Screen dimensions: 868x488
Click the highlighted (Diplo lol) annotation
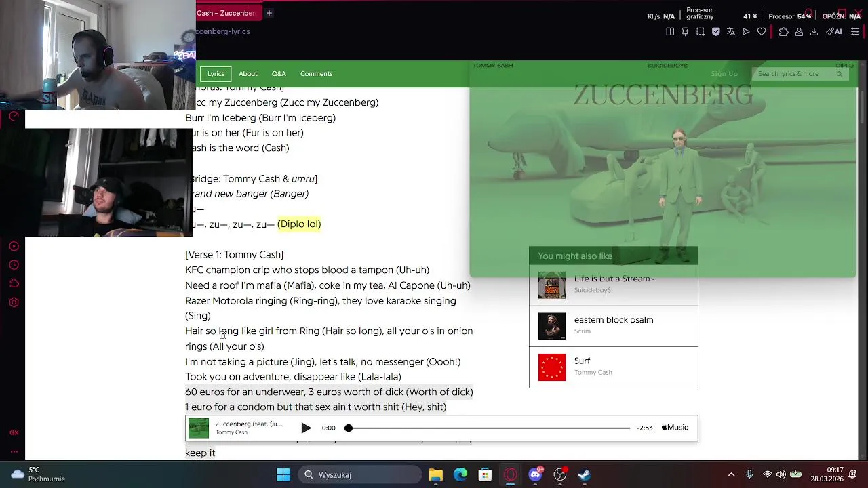[x=299, y=224]
